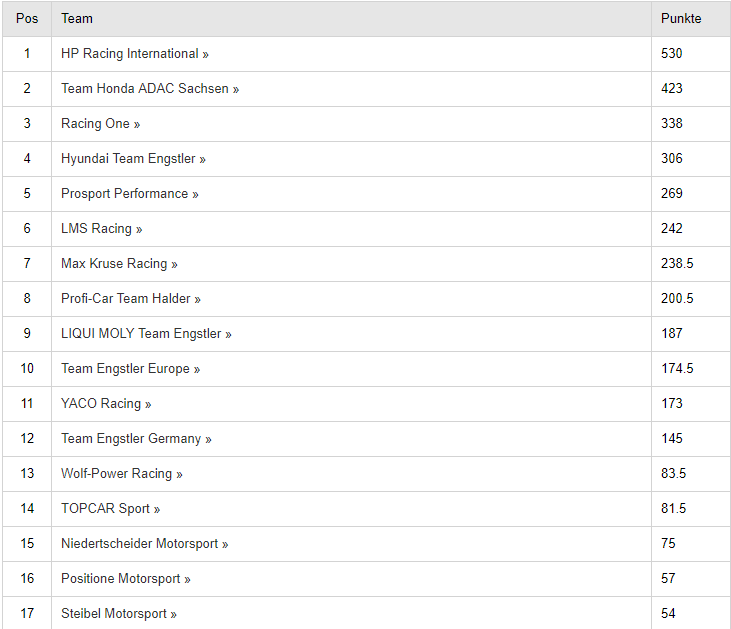Select Hyundai Team Engstler entry
Viewport: 731px width, 629px height.
(133, 159)
